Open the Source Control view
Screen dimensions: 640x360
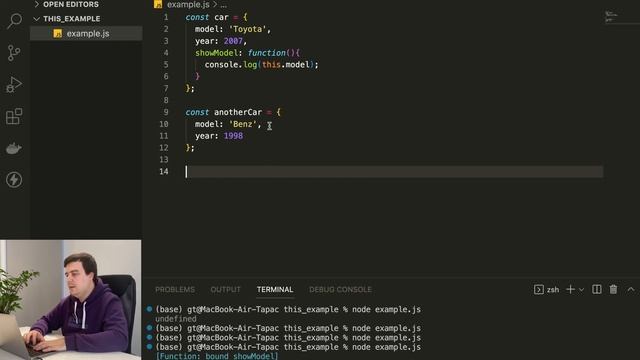pyautogui.click(x=14, y=53)
